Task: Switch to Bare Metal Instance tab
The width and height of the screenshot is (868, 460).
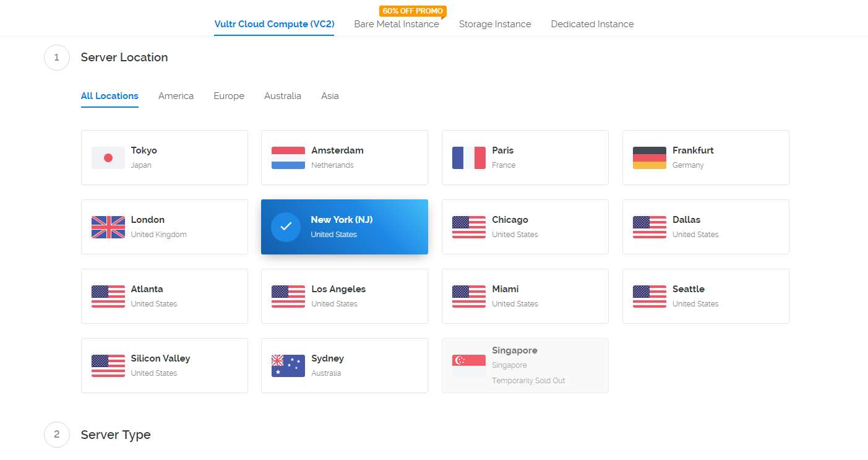Action: (x=397, y=24)
